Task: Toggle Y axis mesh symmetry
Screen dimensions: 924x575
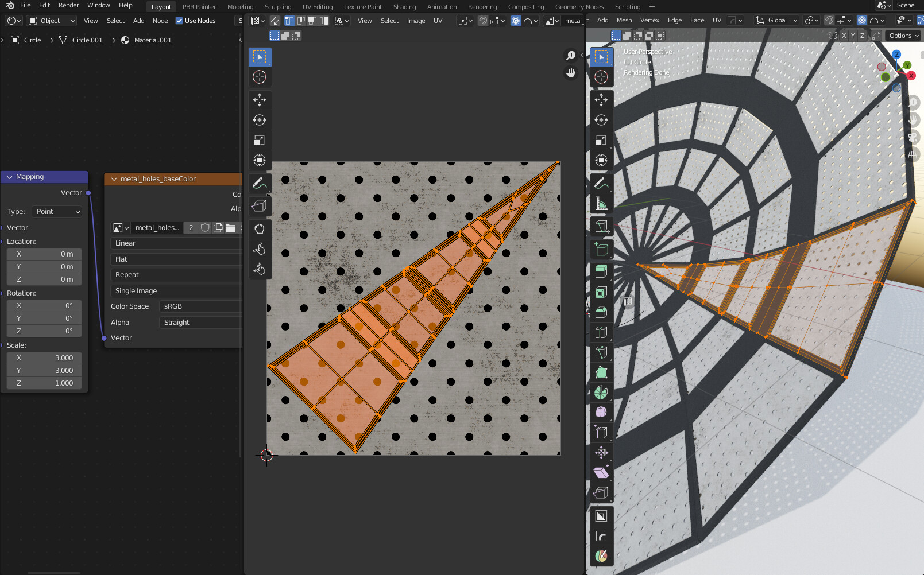Action: point(853,36)
